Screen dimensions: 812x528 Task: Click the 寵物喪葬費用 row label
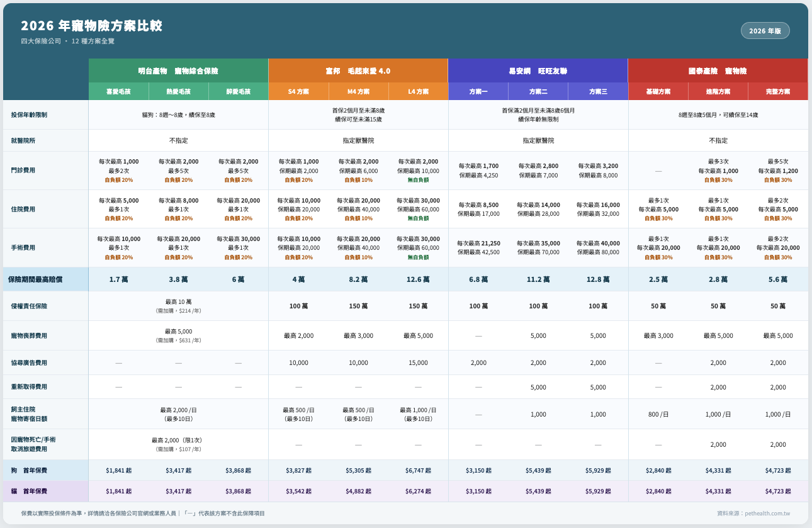29,336
